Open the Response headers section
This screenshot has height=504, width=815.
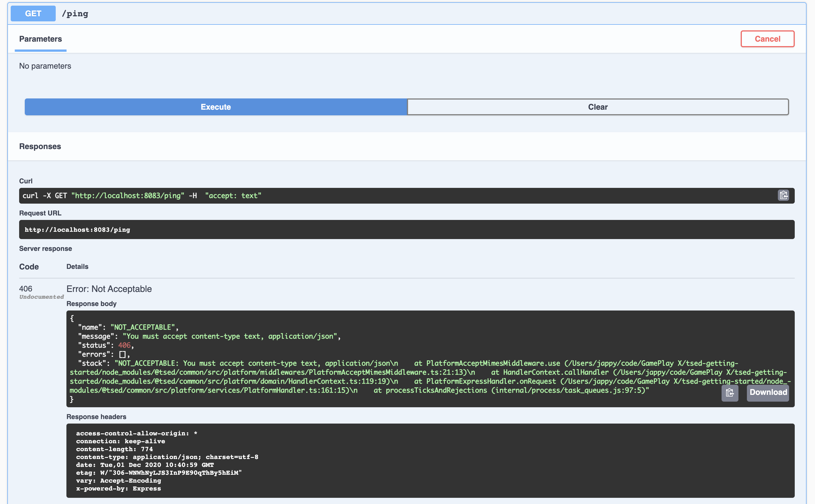96,417
